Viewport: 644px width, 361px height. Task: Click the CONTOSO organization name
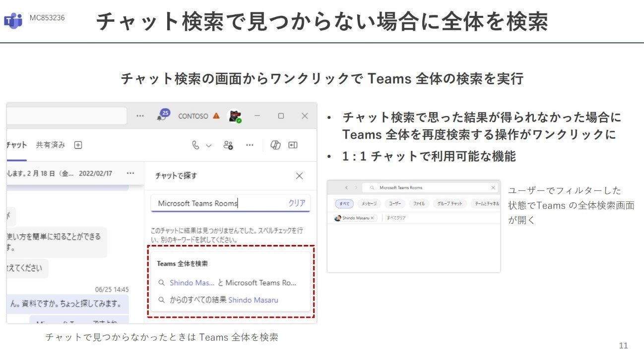(193, 116)
